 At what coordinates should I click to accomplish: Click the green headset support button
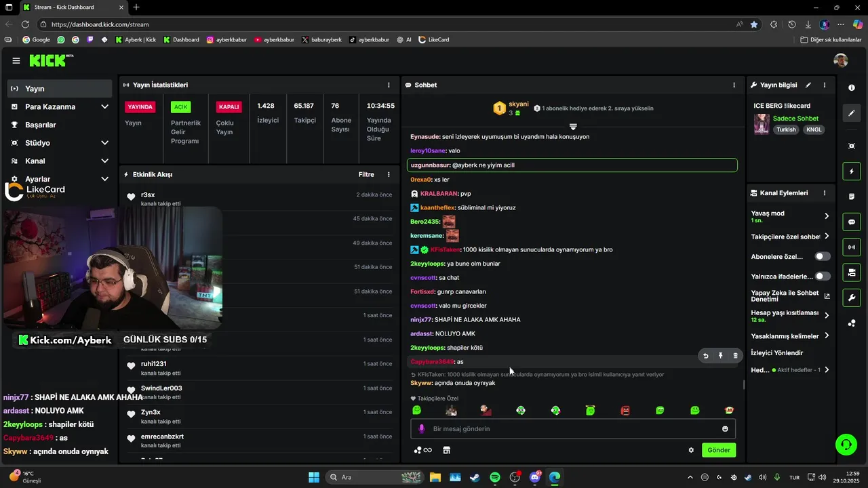point(846,445)
